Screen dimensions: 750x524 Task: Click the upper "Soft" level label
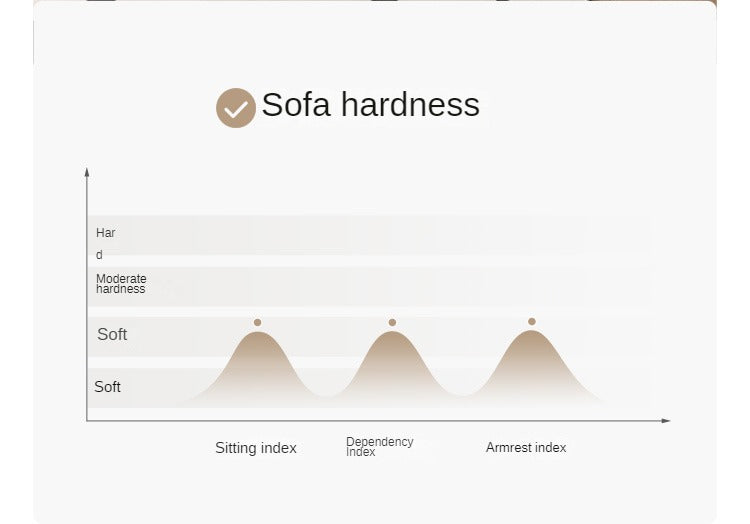(112, 334)
